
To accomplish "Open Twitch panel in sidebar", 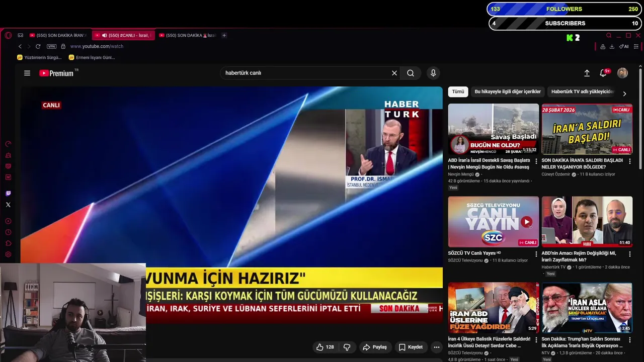I will pyautogui.click(x=8, y=194).
